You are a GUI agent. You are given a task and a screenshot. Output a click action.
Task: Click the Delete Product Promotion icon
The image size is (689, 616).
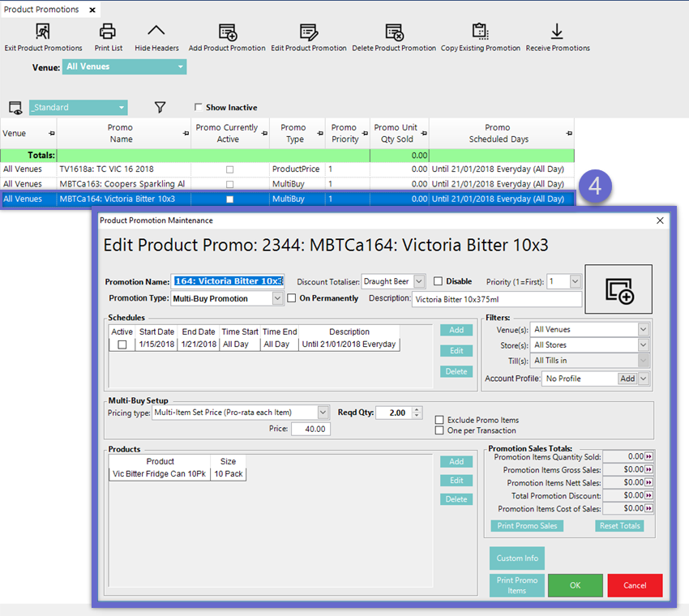394,32
